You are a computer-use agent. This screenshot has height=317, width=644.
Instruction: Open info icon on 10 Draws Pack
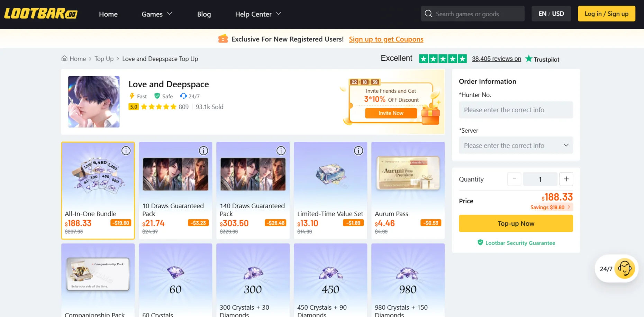point(203,151)
